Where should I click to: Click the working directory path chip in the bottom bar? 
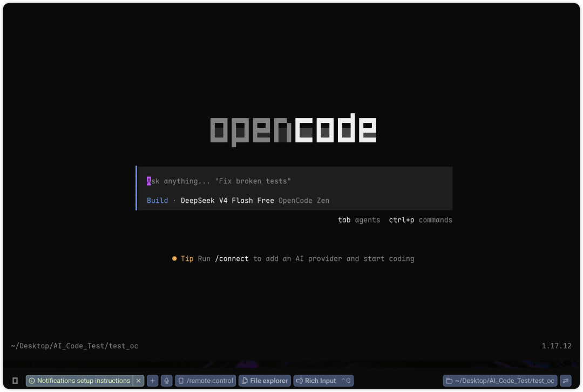coord(500,381)
